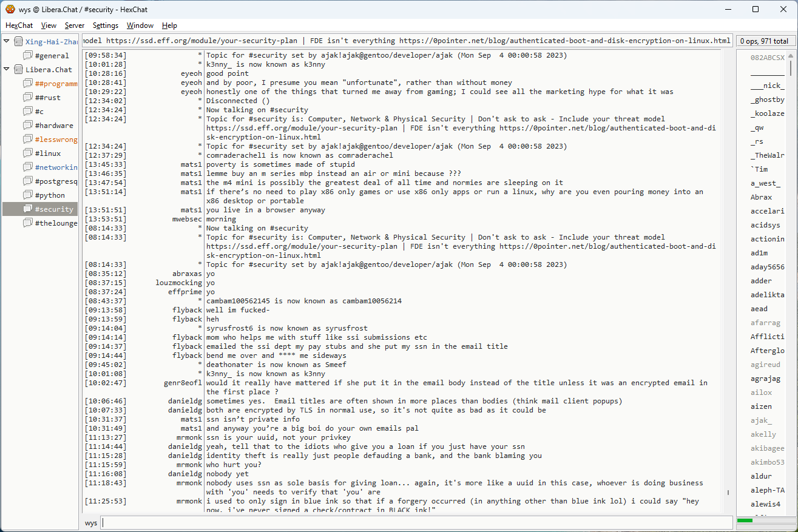Select user _koolaze in the user list
Image resolution: width=798 pixels, height=532 pixels.
767,113
